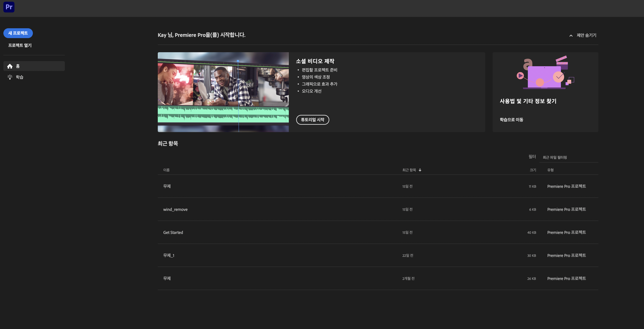Image resolution: width=644 pixels, height=329 pixels.
Task: Start the tutorial with 튜토리얼 시작
Action: (x=312, y=120)
